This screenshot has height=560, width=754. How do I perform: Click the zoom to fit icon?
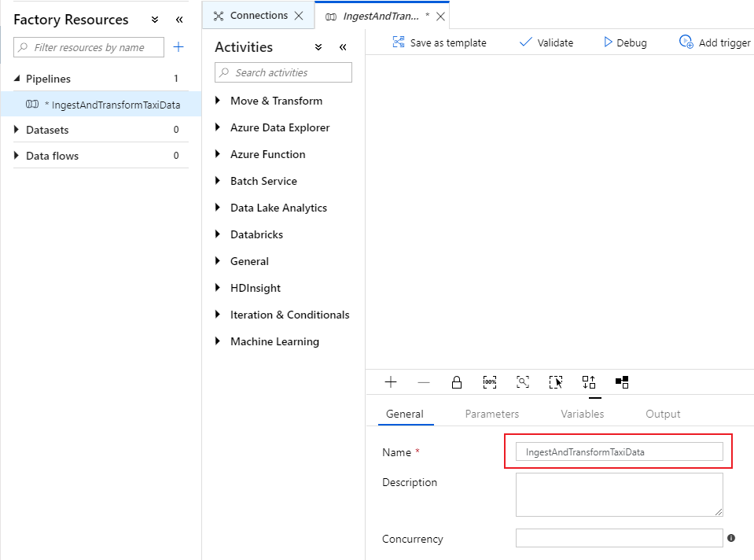click(x=523, y=382)
